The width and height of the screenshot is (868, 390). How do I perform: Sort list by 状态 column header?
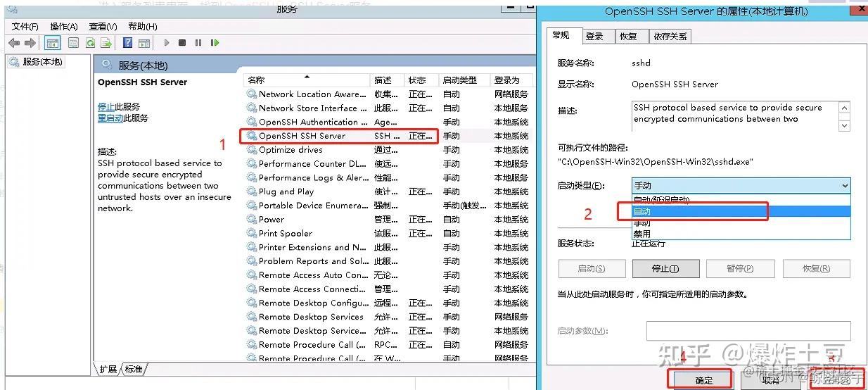(422, 80)
